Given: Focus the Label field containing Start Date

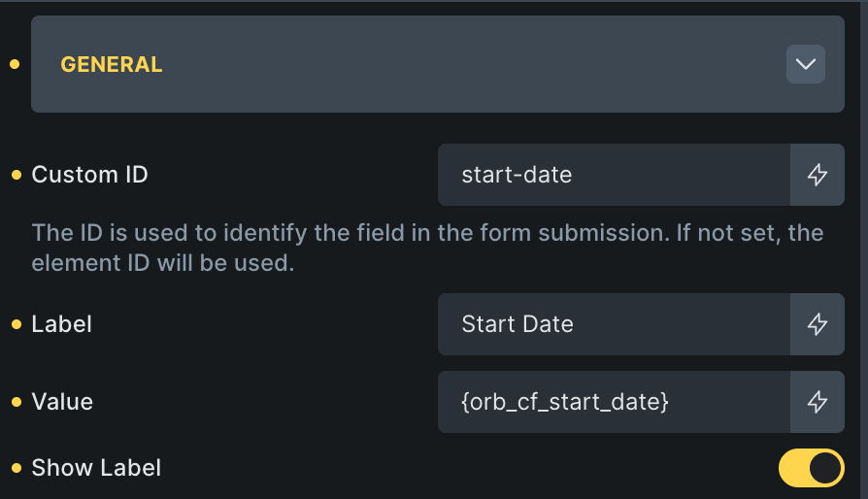Looking at the screenshot, I should click(614, 324).
